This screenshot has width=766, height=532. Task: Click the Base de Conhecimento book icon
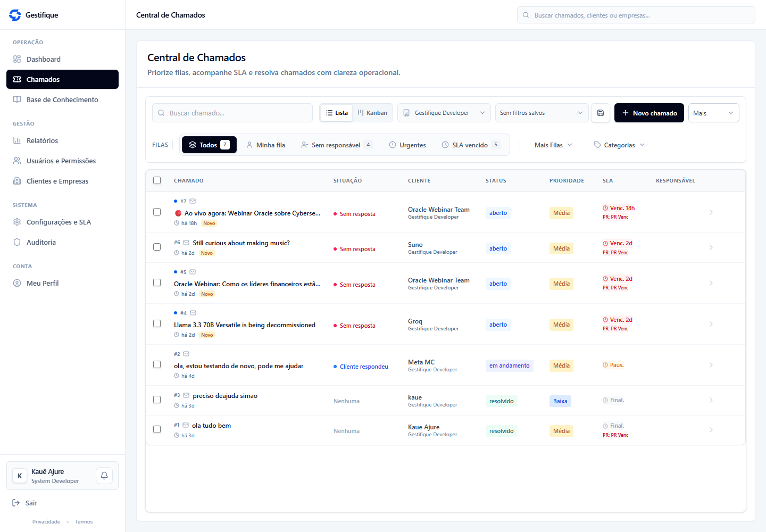[17, 99]
